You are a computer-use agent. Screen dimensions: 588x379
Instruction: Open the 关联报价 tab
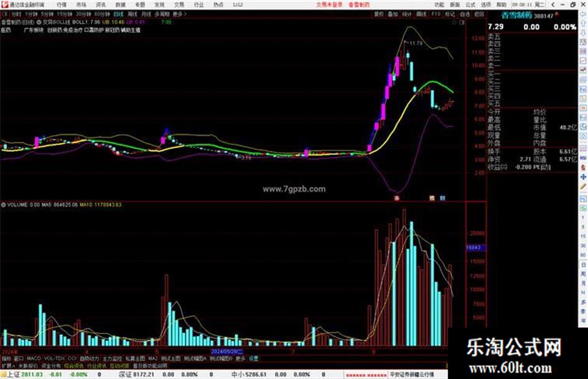[28, 366]
